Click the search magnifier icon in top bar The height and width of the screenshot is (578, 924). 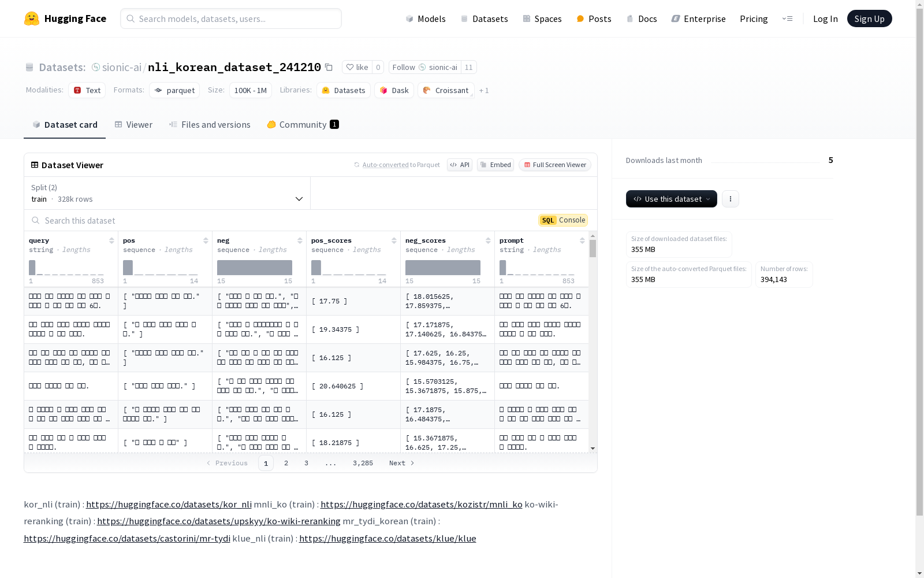[131, 18]
